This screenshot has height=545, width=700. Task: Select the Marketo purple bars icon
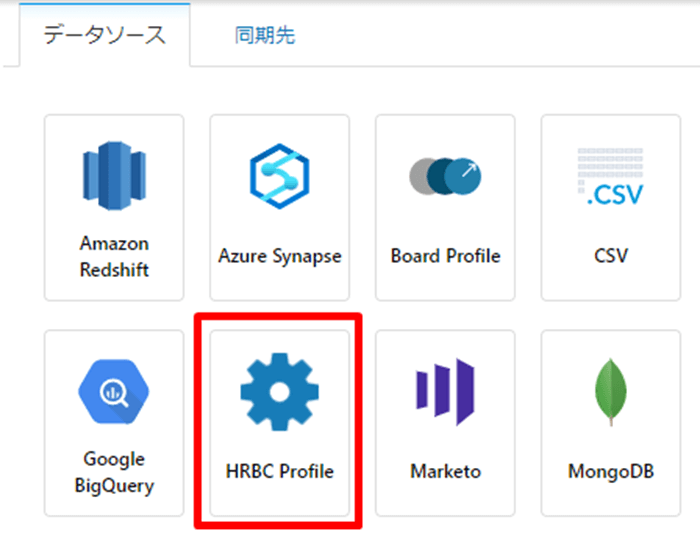click(x=445, y=391)
